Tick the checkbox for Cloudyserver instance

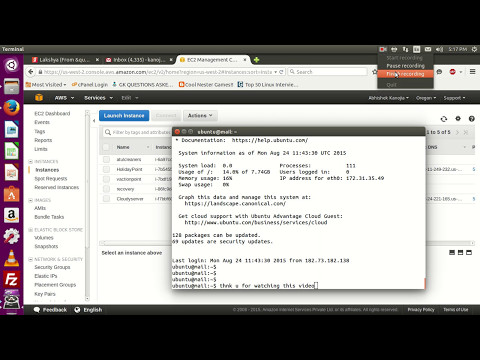(106, 199)
